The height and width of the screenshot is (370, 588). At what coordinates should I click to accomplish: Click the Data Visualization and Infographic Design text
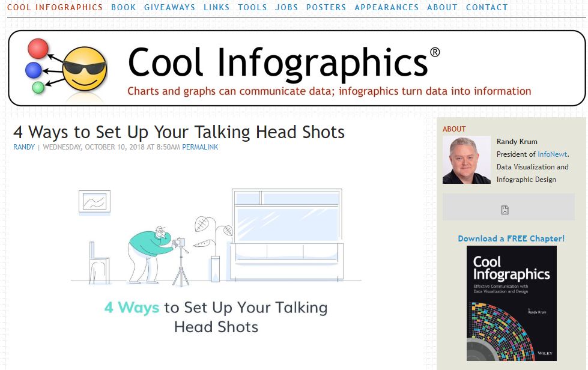[x=533, y=173]
